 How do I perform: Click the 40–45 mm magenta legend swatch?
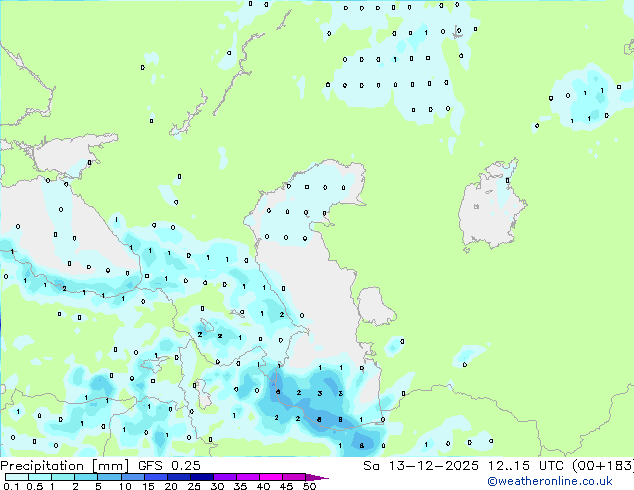tap(271, 477)
